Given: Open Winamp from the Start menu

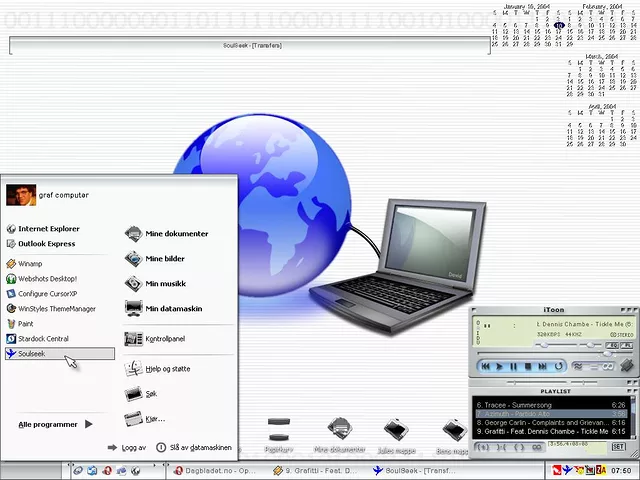Looking at the screenshot, I should pos(30,264).
